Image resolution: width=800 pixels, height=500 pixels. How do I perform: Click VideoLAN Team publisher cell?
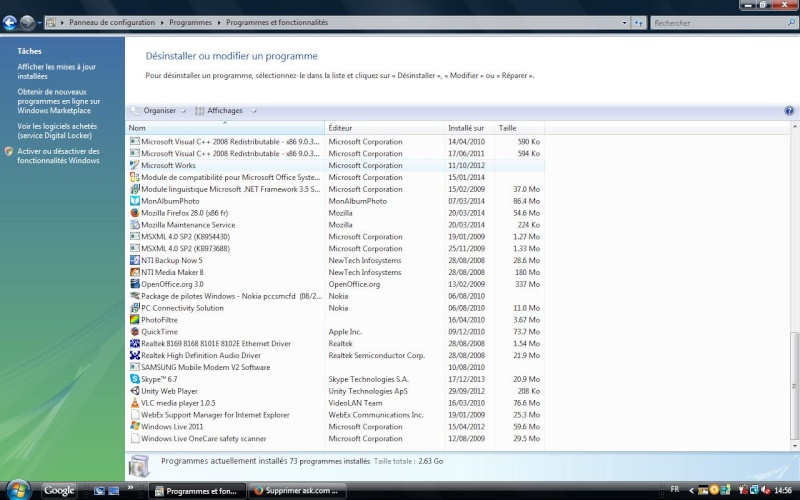[x=355, y=403]
